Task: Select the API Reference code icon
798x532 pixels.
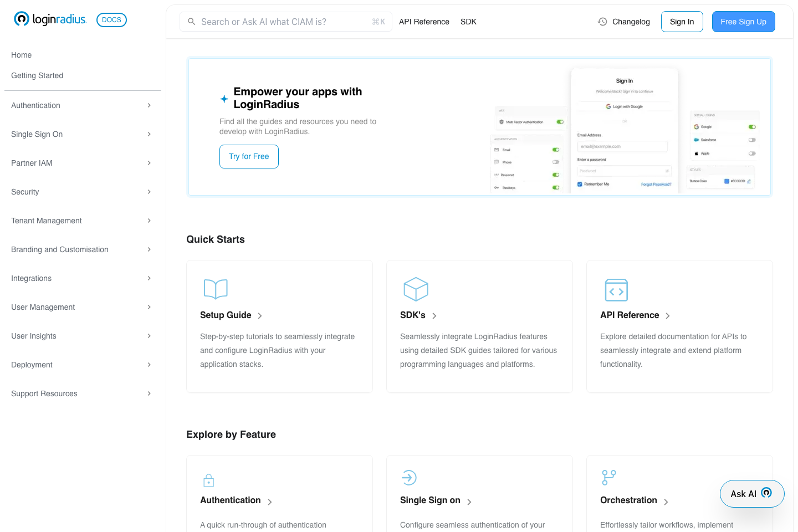Action: [616, 289]
